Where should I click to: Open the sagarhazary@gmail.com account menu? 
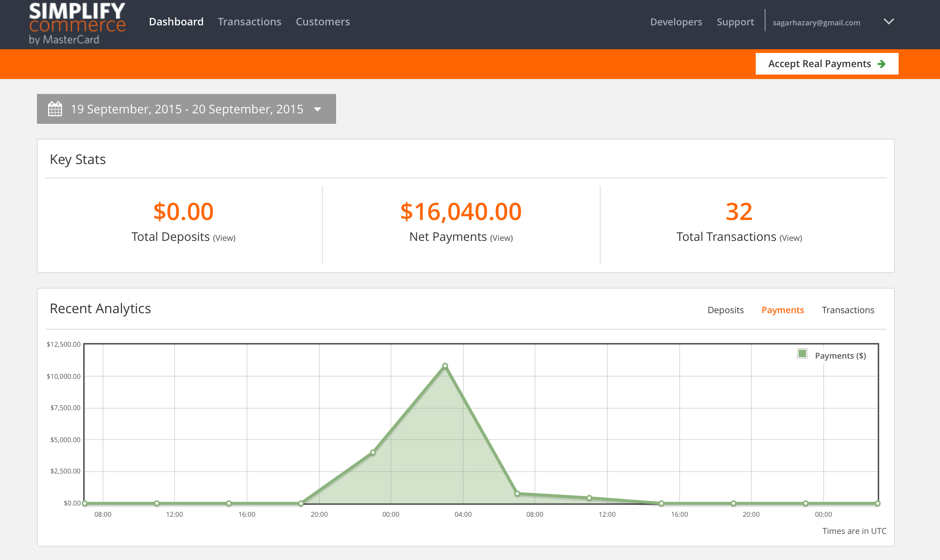pos(816,23)
